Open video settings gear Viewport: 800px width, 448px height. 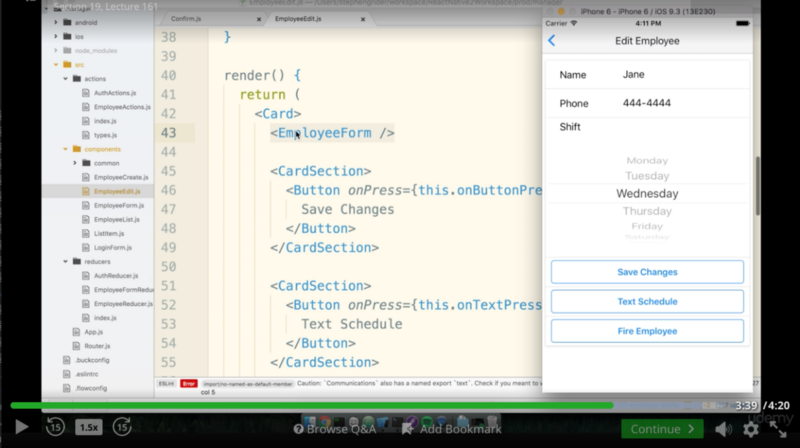pos(751,429)
